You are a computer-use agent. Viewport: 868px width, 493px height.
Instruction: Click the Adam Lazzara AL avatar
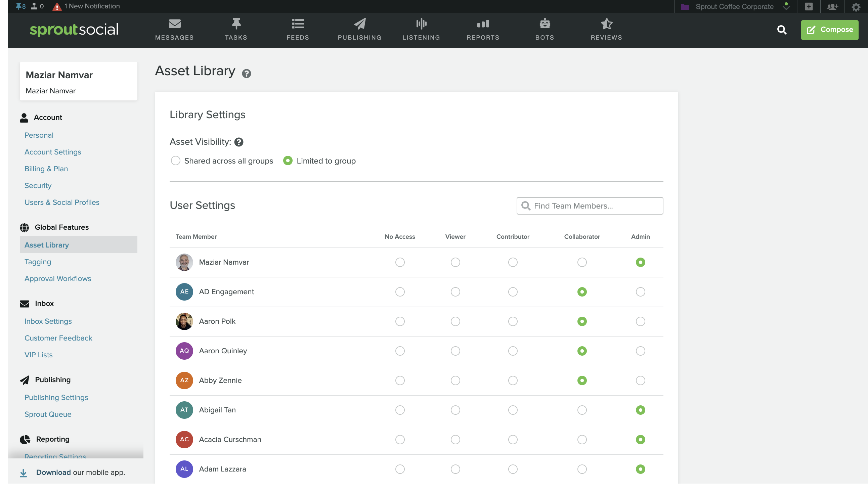click(x=184, y=469)
